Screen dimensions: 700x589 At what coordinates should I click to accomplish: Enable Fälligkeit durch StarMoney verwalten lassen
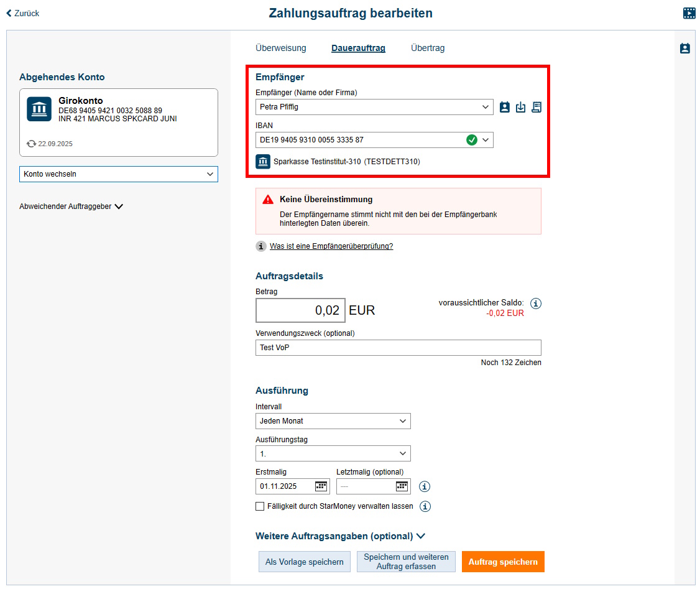260,506
